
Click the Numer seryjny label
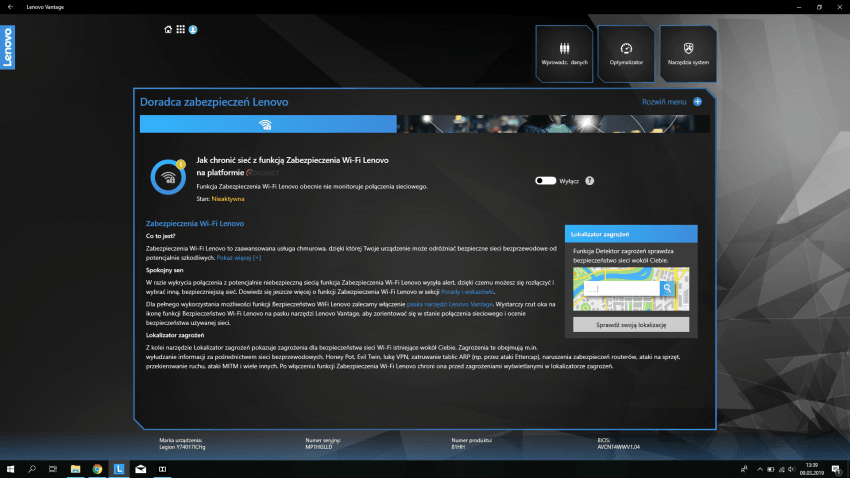(323, 441)
